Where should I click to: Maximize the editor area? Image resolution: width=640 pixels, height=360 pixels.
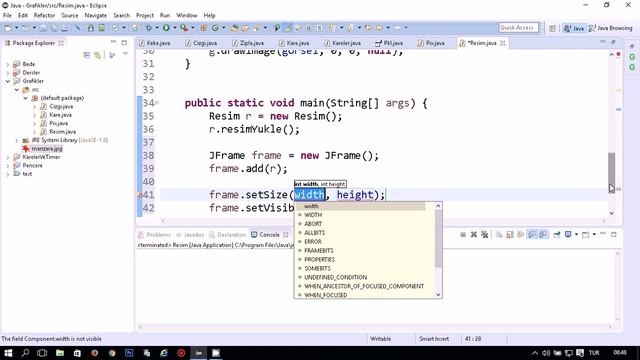pos(613,42)
